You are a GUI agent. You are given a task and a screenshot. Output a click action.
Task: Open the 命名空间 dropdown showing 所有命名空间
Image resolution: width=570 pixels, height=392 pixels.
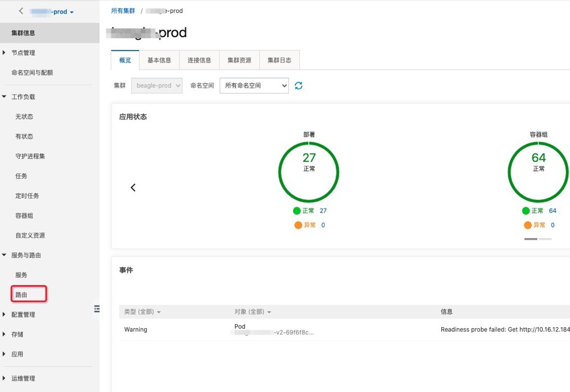pyautogui.click(x=254, y=85)
